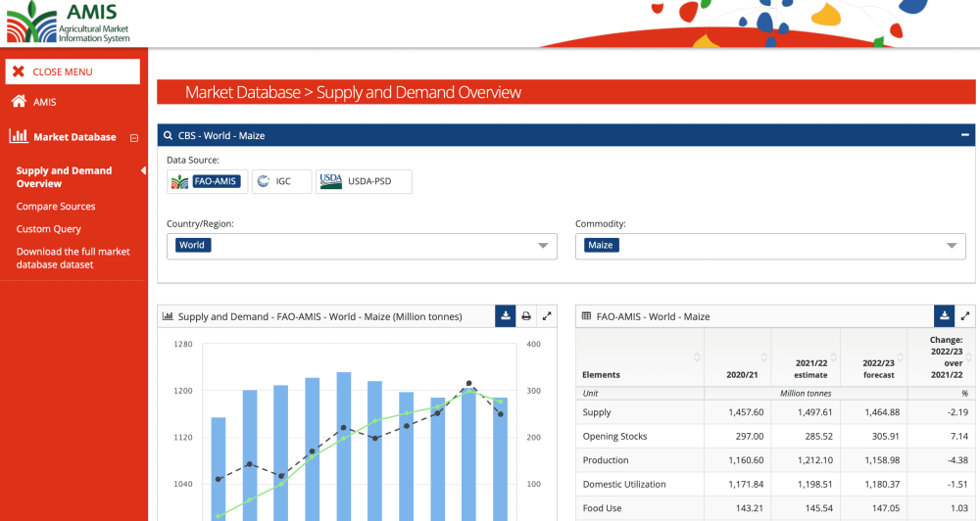Viewport: 980px width, 521px height.
Task: Click Download the full market database dataset
Action: coord(73,258)
